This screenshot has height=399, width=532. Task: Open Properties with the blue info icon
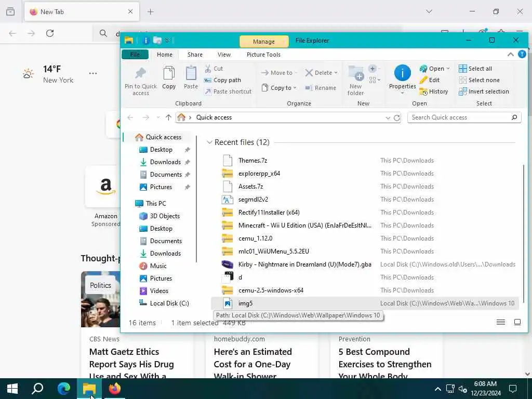pyautogui.click(x=403, y=73)
